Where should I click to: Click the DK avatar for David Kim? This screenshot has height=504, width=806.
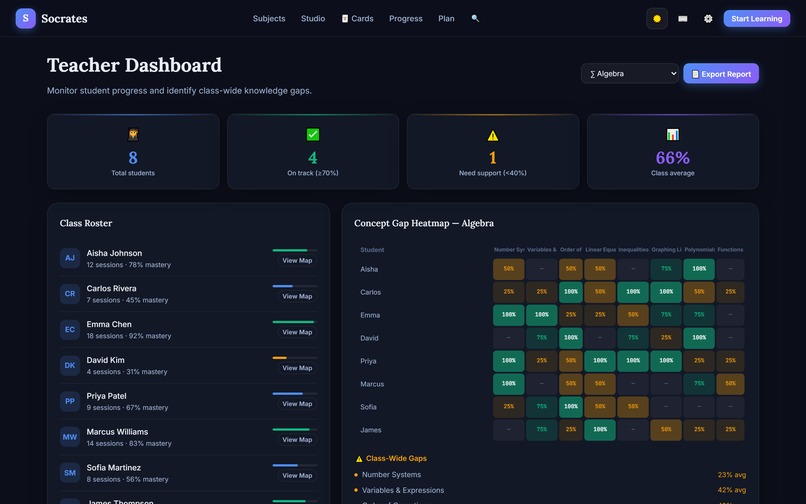(x=70, y=366)
